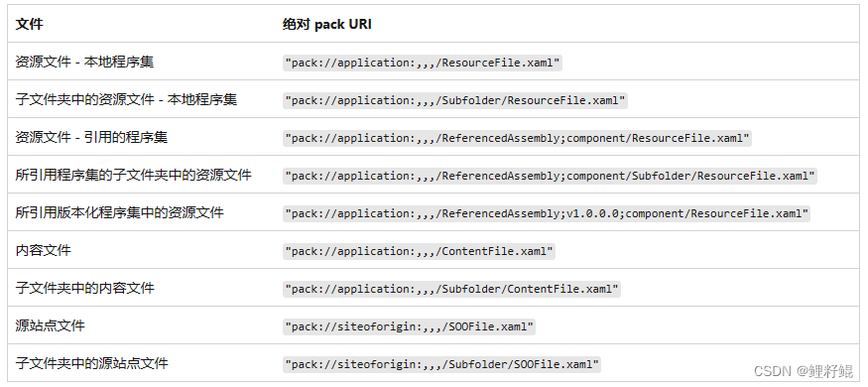Select the ResourceFile.xaml local assembly URI code
The height and width of the screenshot is (387, 868).
point(423,63)
